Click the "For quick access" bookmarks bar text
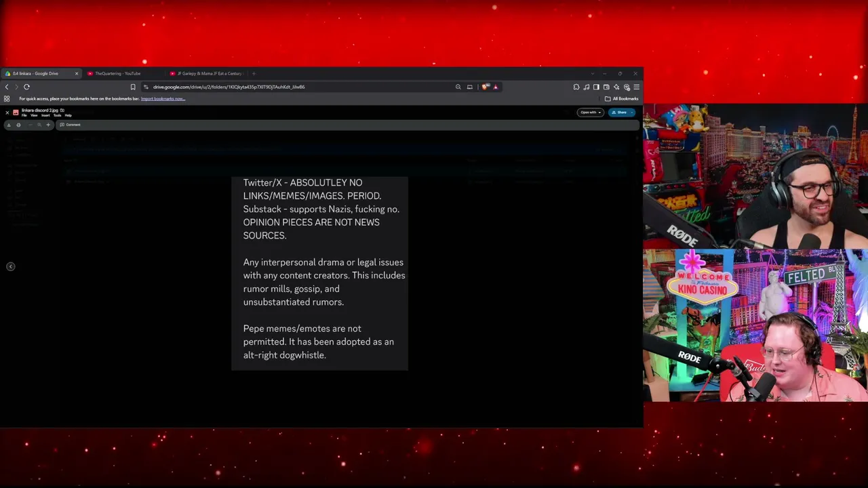Screen dimensions: 868x488 click(x=79, y=99)
